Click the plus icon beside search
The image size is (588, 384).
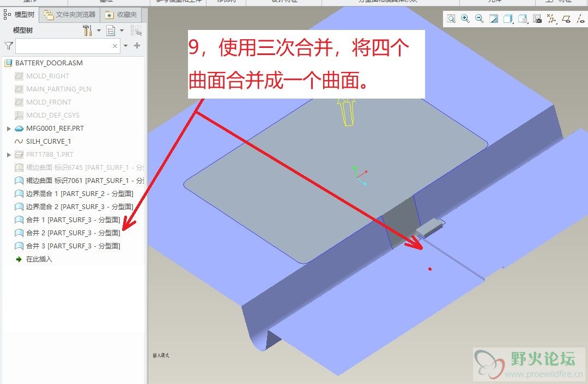click(137, 46)
